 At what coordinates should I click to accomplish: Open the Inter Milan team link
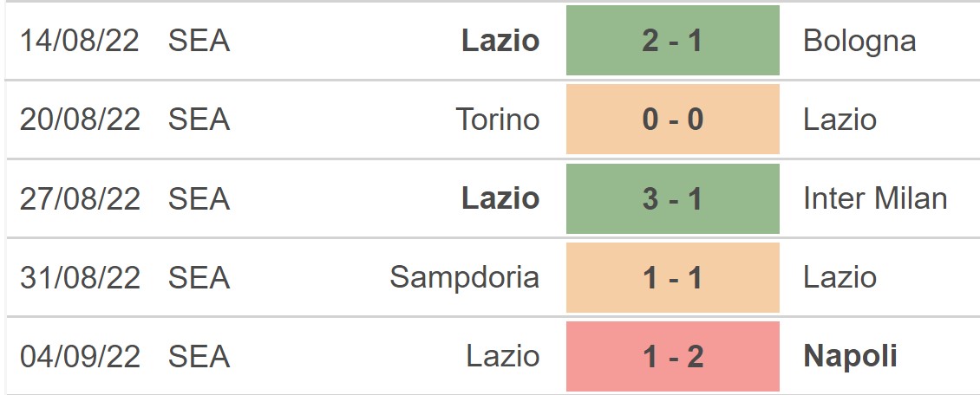tap(875, 198)
